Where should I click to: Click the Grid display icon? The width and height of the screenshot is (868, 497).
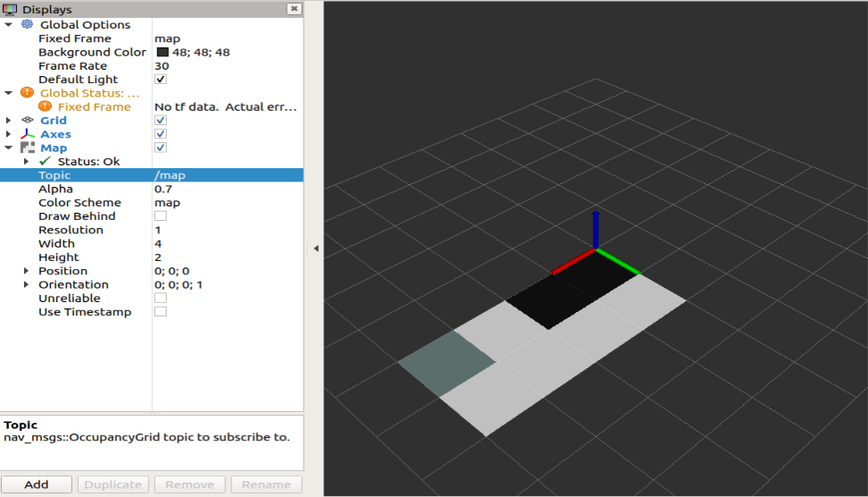(x=27, y=120)
